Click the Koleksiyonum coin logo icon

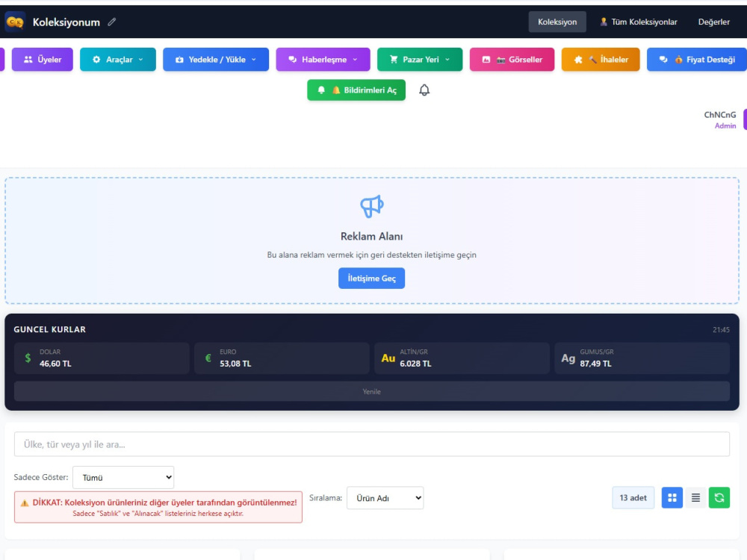(x=15, y=22)
